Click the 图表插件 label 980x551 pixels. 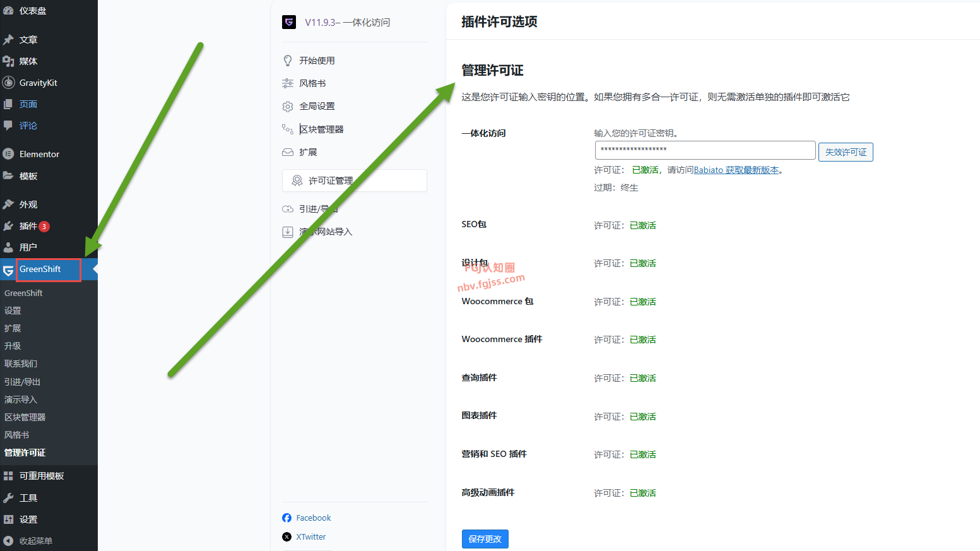(x=480, y=415)
